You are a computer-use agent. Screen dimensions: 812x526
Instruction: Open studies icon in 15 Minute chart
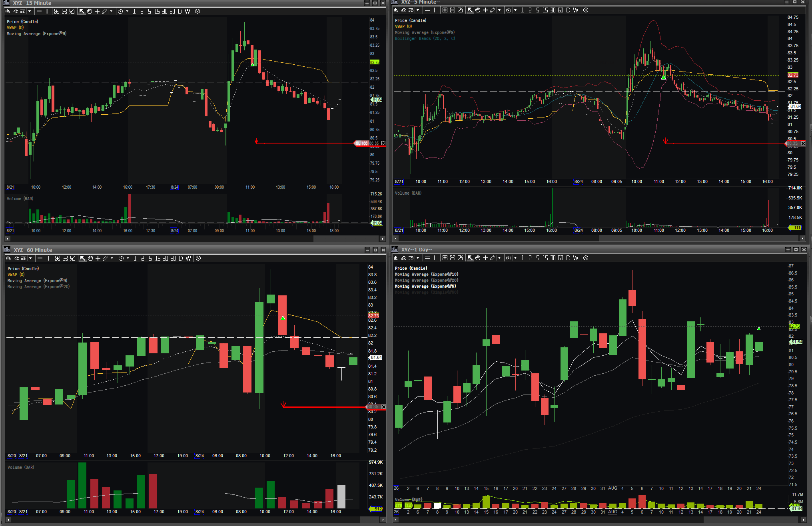[16, 11]
